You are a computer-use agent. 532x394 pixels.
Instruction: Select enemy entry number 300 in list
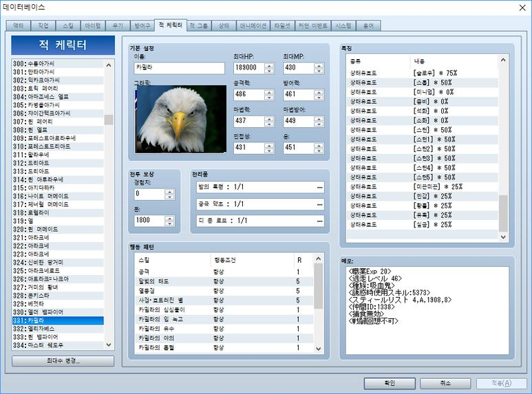[x=58, y=64]
